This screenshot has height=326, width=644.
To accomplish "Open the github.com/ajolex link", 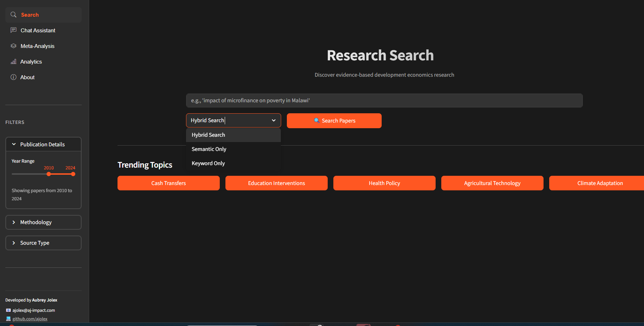I will 30,319.
